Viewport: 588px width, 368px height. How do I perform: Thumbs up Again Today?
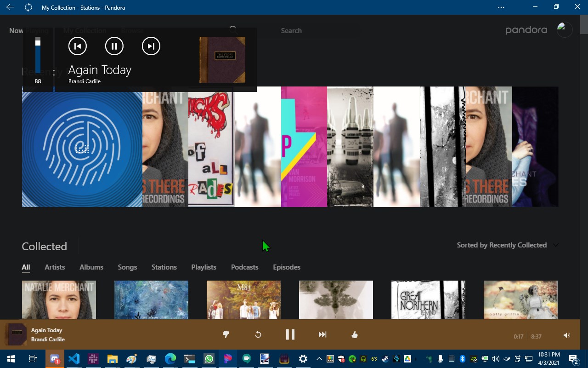[x=355, y=335]
